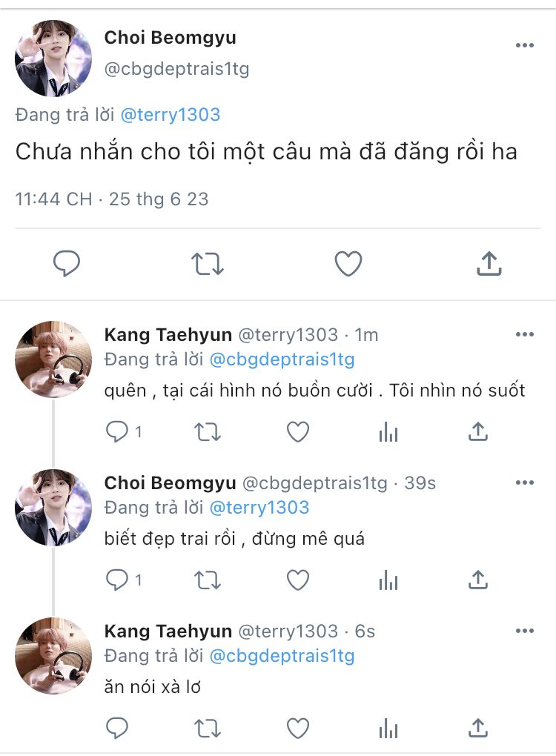Retweet Kang Taehyun's 'quên' reply
Viewport: 556px width, 756px height.
pyautogui.click(x=208, y=431)
